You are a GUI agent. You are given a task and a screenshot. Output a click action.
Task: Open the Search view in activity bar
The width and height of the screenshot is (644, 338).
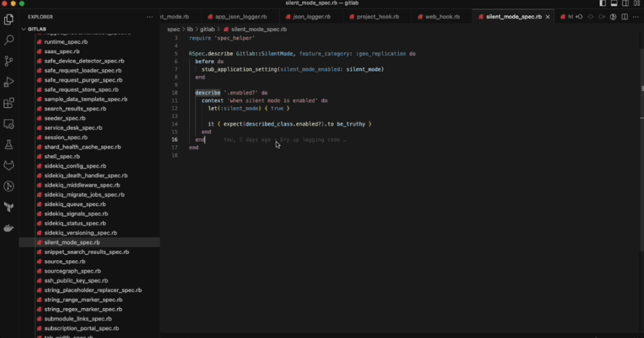(9, 40)
